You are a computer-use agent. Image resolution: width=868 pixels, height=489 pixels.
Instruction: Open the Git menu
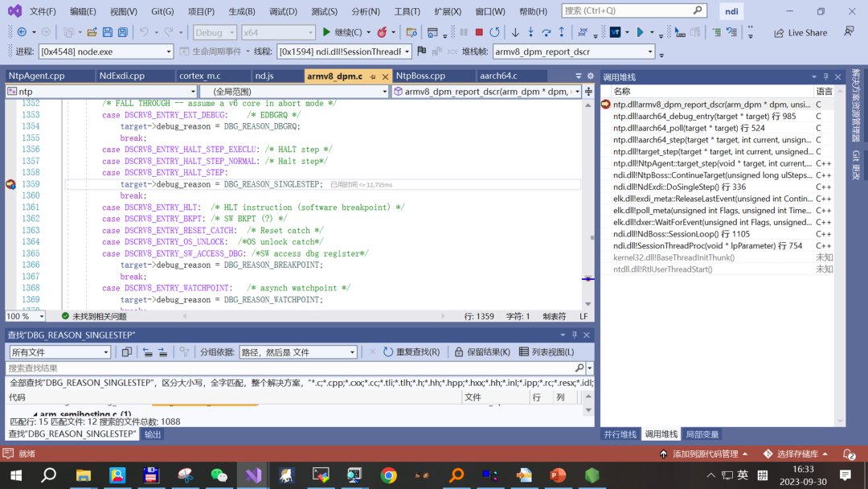[x=162, y=11]
